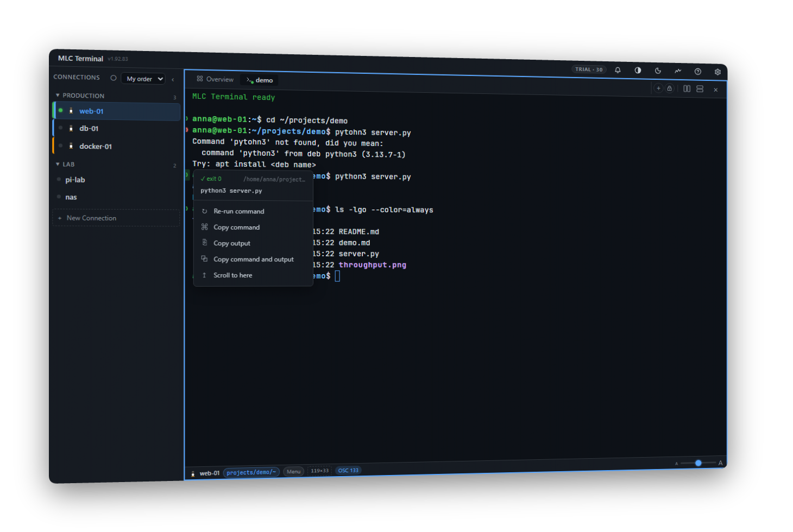793x532 pixels.
Task: Click the throughput.png filename in the terminal
Action: click(373, 265)
